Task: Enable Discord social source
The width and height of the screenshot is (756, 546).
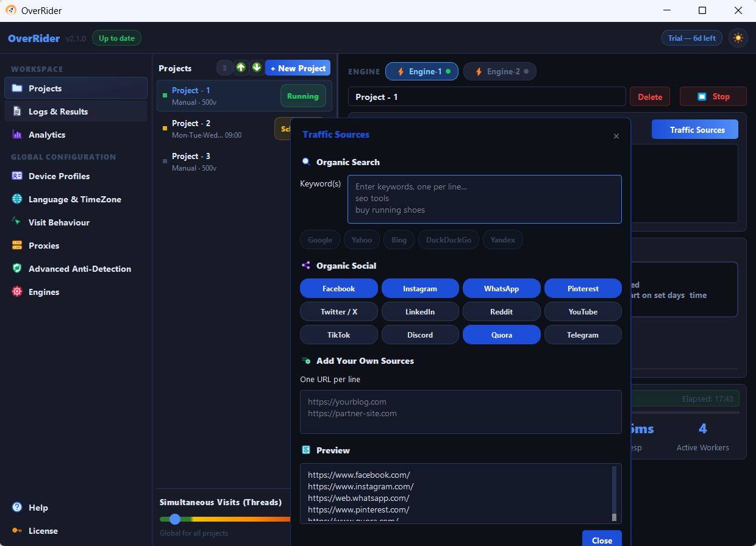Action: pyautogui.click(x=420, y=335)
